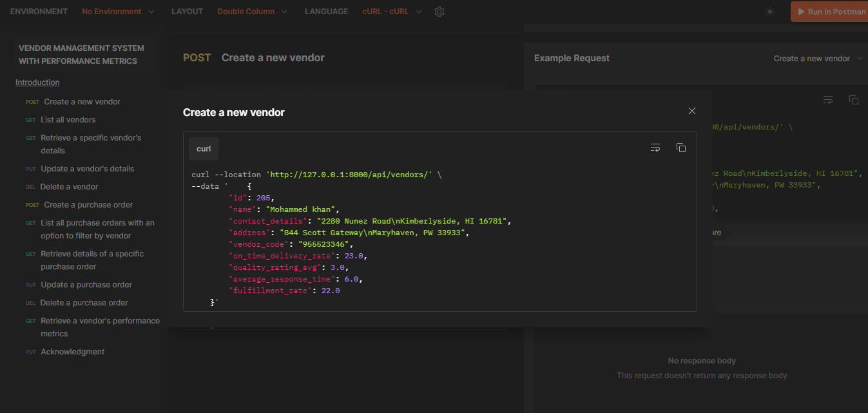868x413 pixels.
Task: Open the Acknowledgment request
Action: [72, 352]
